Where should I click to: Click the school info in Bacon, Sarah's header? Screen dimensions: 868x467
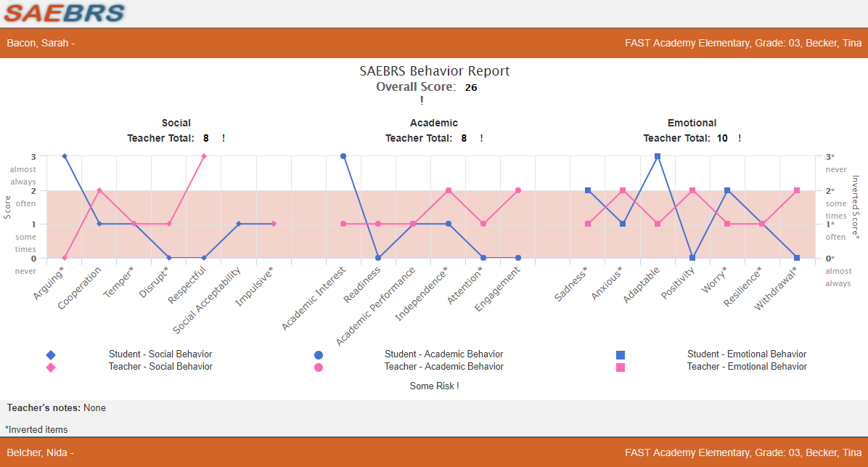[743, 43]
